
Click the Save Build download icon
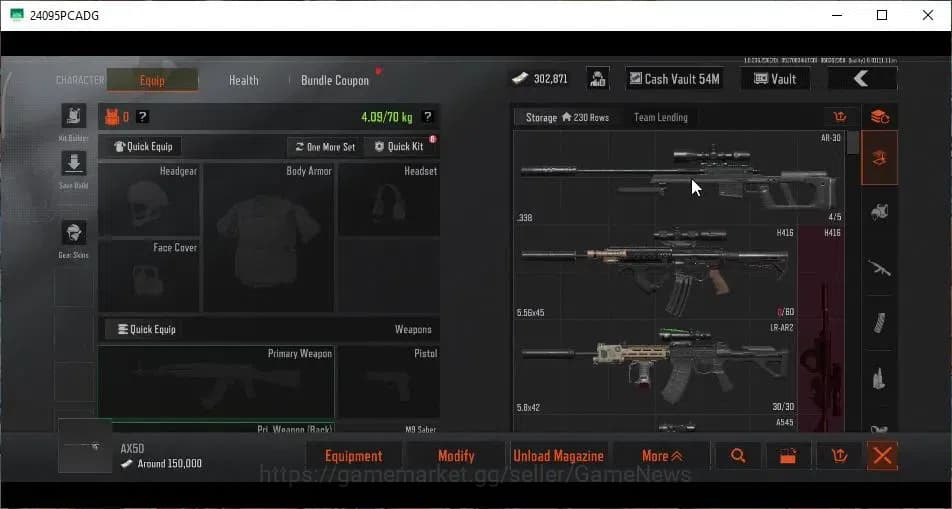point(73,163)
